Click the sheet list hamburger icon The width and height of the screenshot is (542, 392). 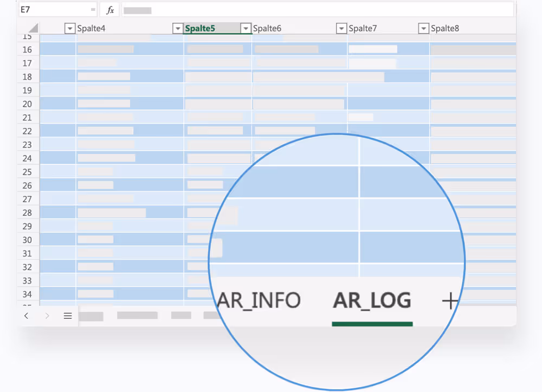pyautogui.click(x=67, y=316)
